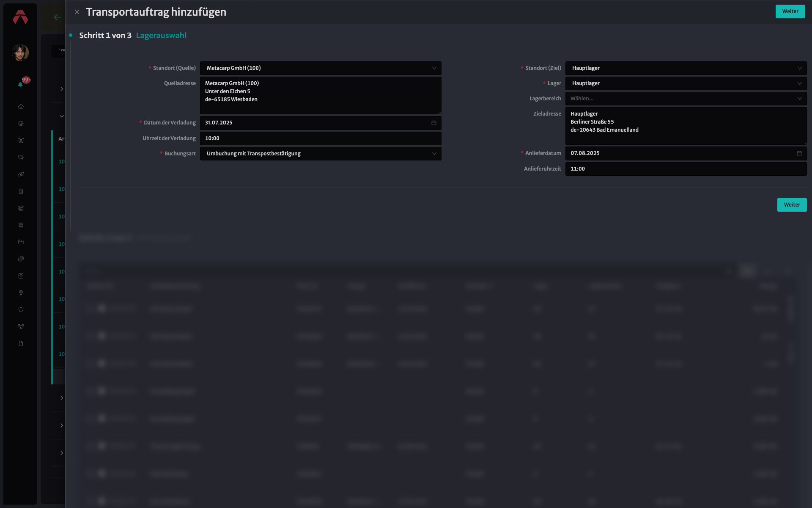Click the top Weiter button

point(790,11)
